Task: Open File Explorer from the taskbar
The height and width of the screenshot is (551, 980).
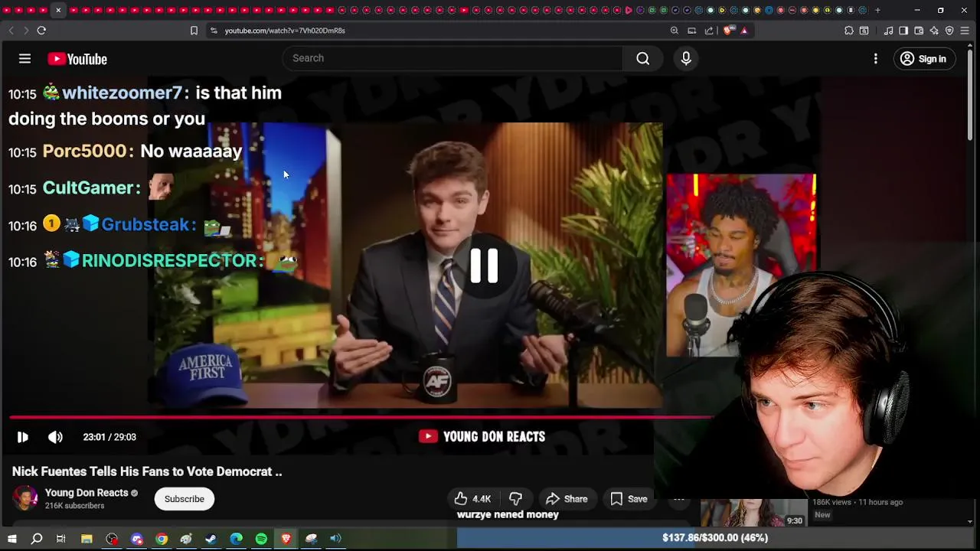Action: pos(87,539)
